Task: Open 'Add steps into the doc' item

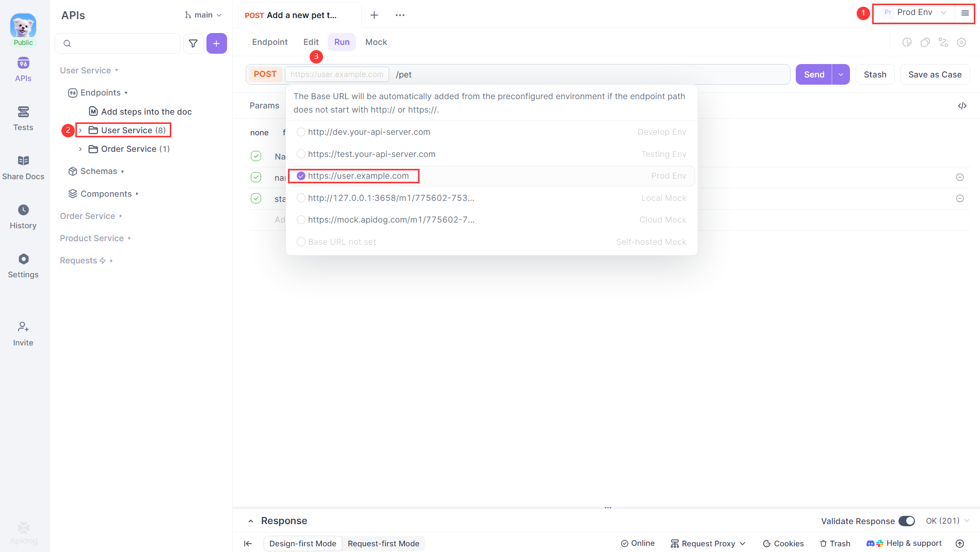Action: [140, 112]
